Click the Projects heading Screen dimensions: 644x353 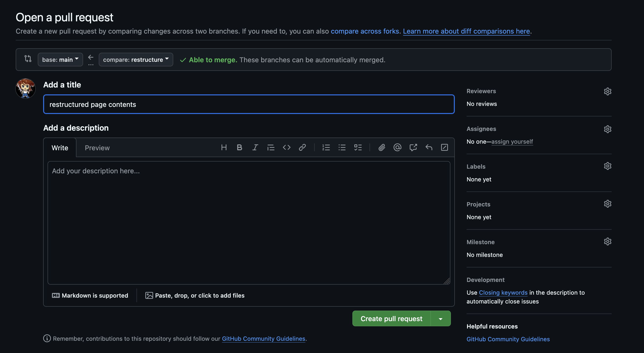tap(478, 204)
